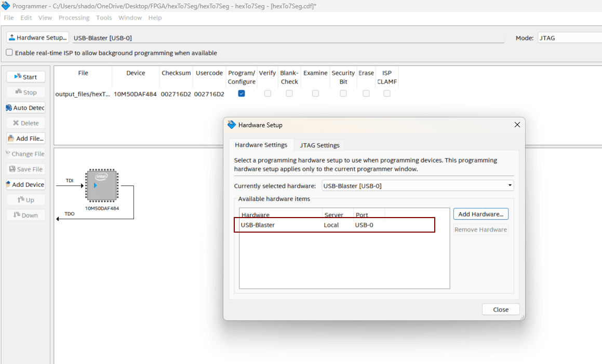Enable real-time ISP background programming checkbox
602x364 pixels.
[9, 52]
